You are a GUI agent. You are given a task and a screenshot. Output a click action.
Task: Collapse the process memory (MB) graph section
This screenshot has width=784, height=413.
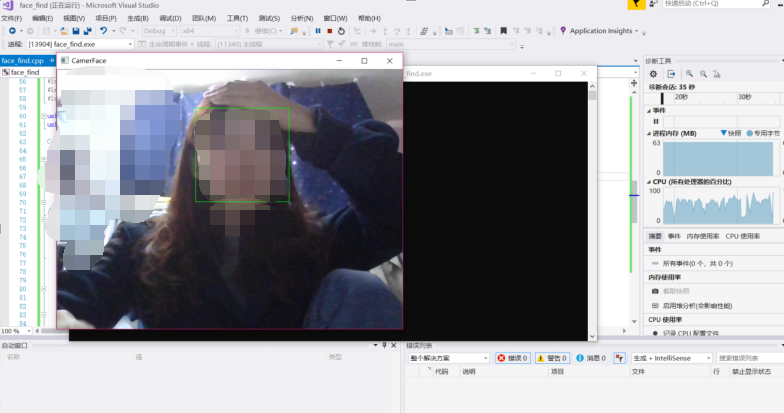[650, 134]
